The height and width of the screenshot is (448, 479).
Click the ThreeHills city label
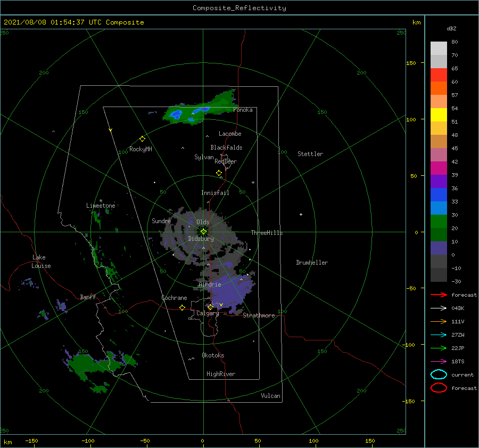pyautogui.click(x=267, y=233)
